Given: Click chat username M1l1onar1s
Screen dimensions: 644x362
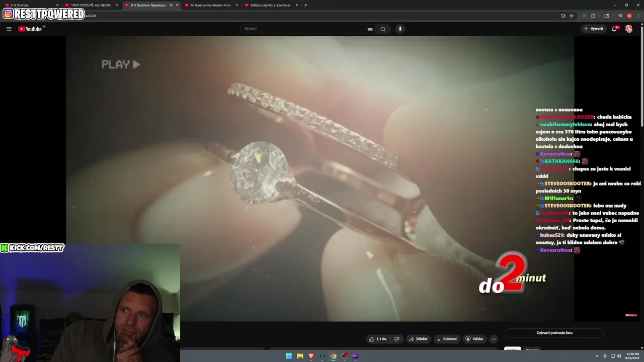Looking at the screenshot, I should click(558, 199).
